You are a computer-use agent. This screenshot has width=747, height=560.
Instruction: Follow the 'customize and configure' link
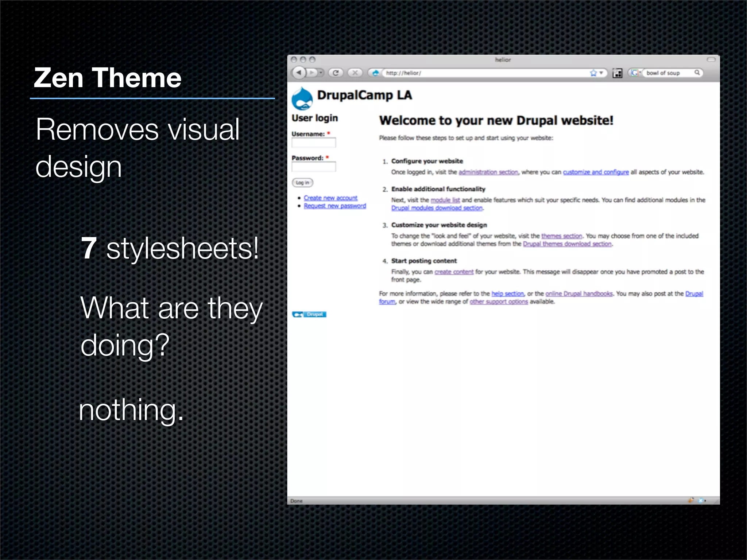coord(596,172)
